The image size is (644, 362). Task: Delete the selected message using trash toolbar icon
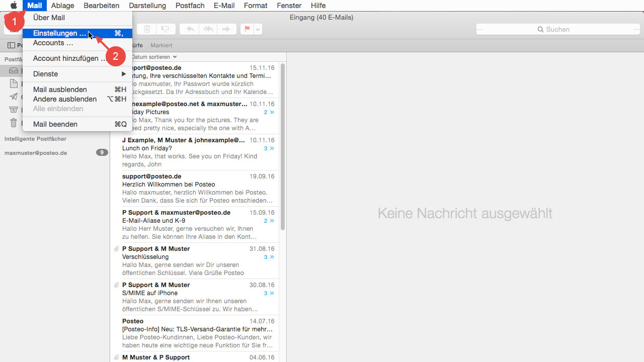pyautogui.click(x=147, y=29)
